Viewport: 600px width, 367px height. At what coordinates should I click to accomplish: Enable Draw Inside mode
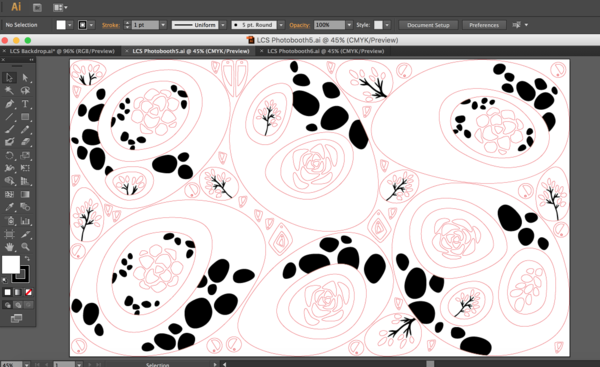coord(28,305)
